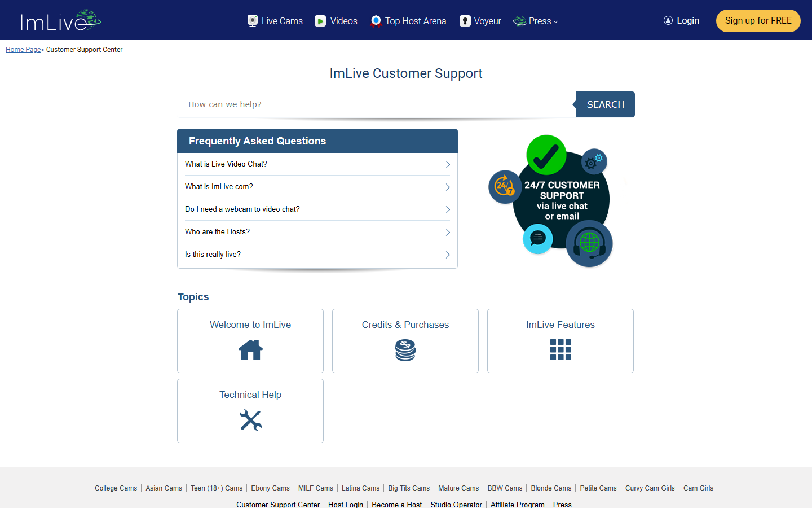Click Sign up for FREE button
The image size is (812, 508).
click(x=758, y=21)
